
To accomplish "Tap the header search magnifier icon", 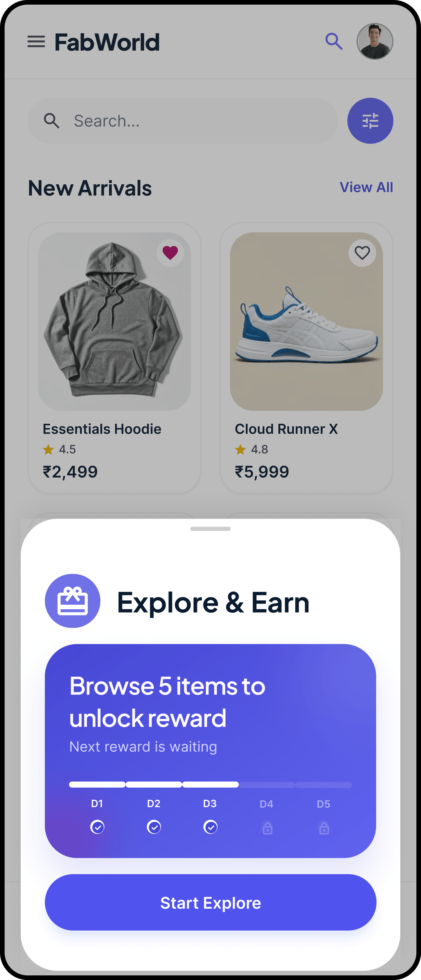I will (x=334, y=41).
